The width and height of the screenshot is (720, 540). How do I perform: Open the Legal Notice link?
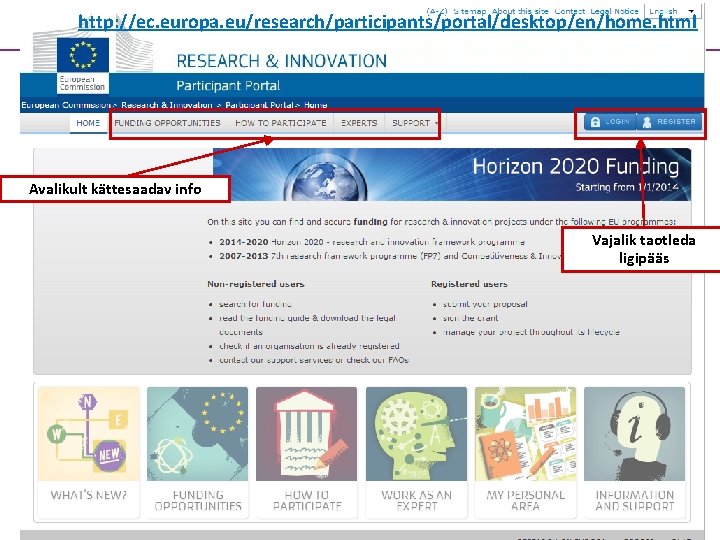coord(614,11)
